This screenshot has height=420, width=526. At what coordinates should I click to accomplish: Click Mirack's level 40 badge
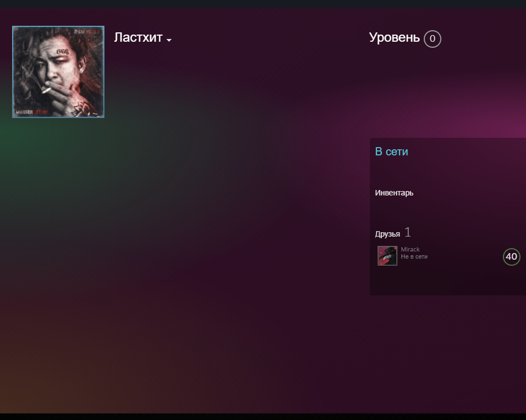[x=512, y=257]
